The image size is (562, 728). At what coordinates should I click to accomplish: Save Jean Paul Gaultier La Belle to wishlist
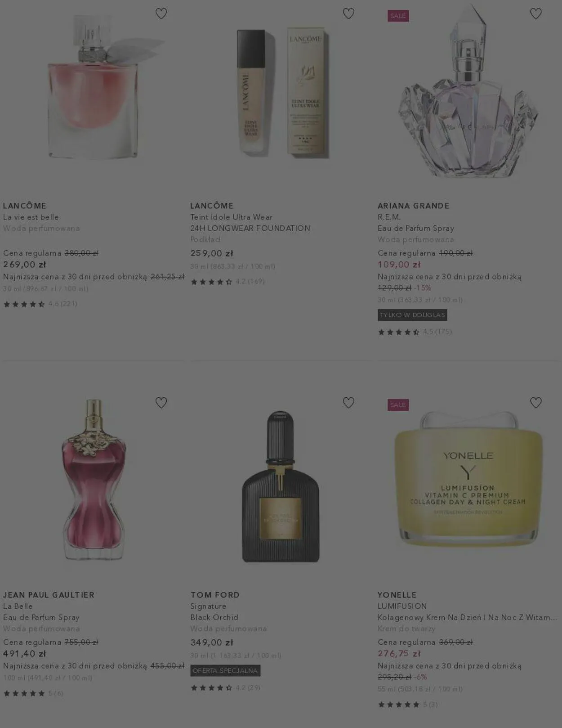(161, 403)
